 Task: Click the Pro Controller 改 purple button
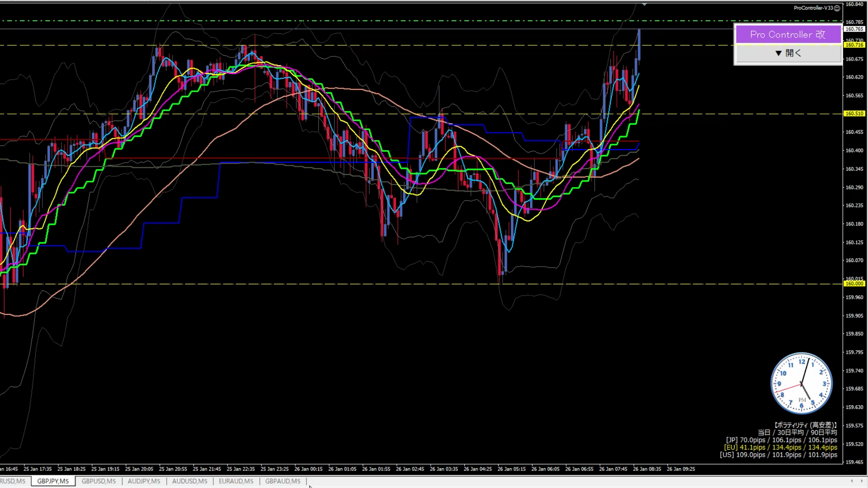point(788,34)
